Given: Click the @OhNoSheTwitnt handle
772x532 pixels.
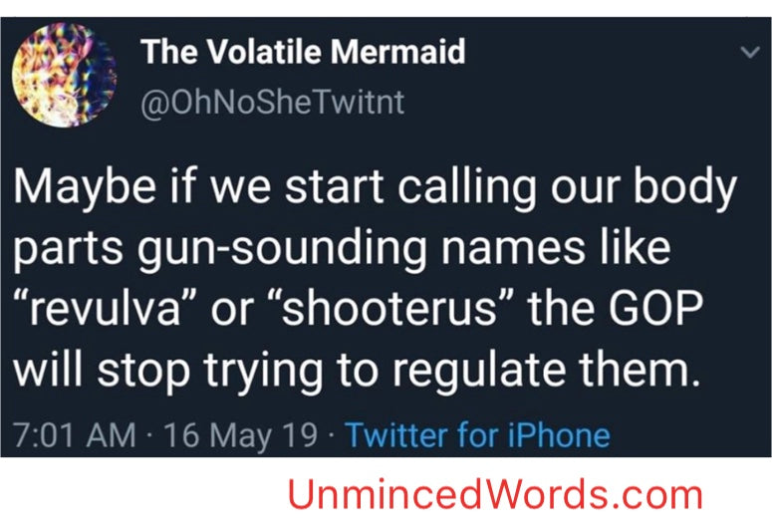Looking at the screenshot, I should click(x=273, y=103).
